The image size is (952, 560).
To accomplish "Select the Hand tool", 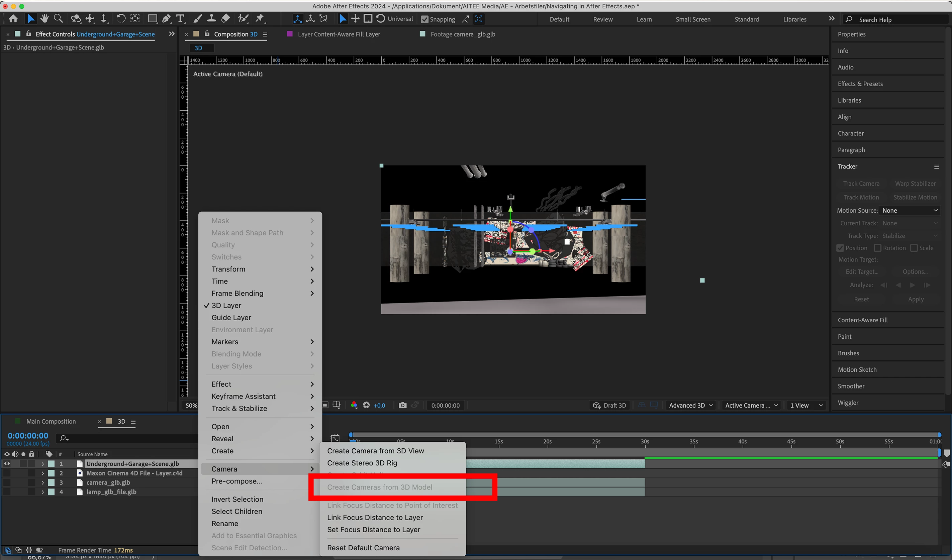I will point(44,18).
